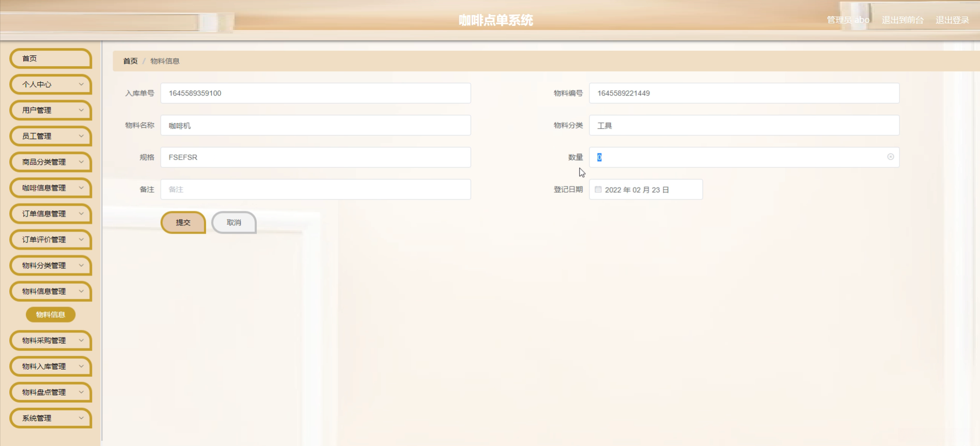This screenshot has width=980, height=446.
Task: Open the 商品分类管理 sidebar menu
Action: point(51,162)
